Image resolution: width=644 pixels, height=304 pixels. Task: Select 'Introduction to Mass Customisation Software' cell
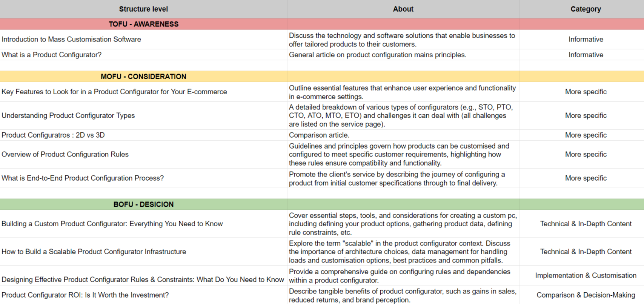click(71, 39)
